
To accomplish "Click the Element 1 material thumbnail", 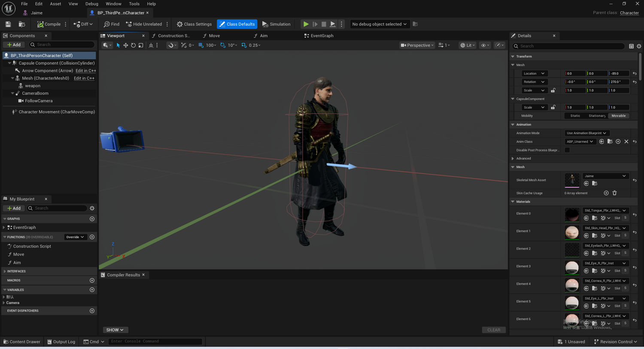I will (572, 232).
